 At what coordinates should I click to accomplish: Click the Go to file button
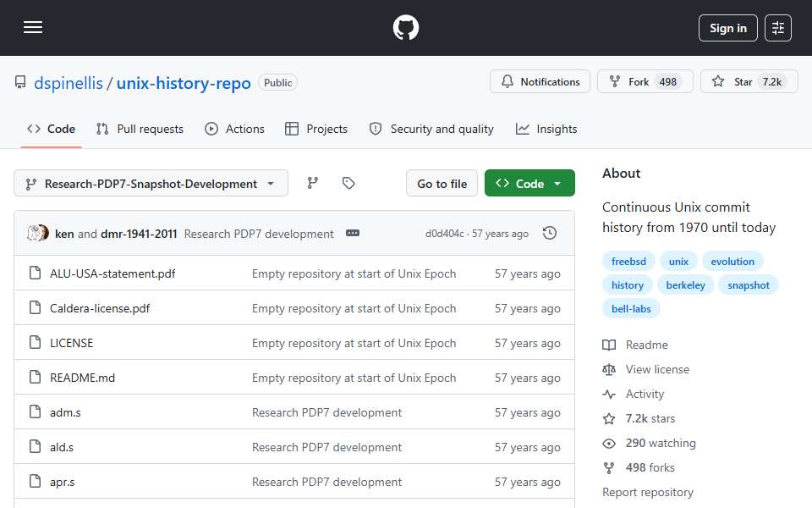(x=442, y=184)
